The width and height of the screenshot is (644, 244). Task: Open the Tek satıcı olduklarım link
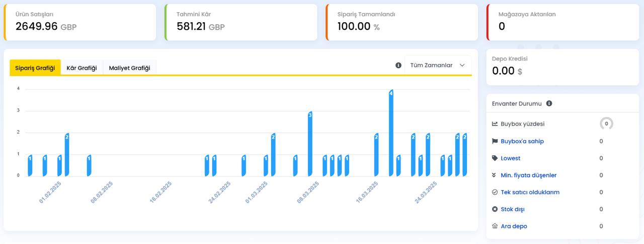(x=530, y=193)
